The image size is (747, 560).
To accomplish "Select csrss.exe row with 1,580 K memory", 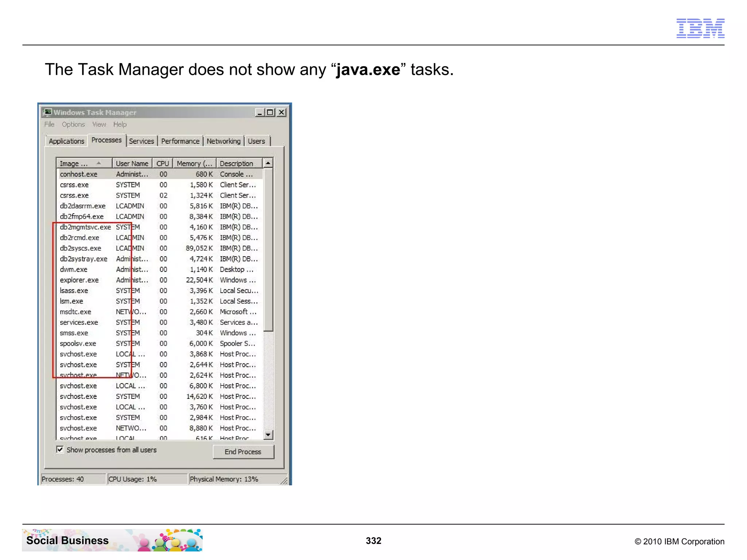I will (x=160, y=185).
